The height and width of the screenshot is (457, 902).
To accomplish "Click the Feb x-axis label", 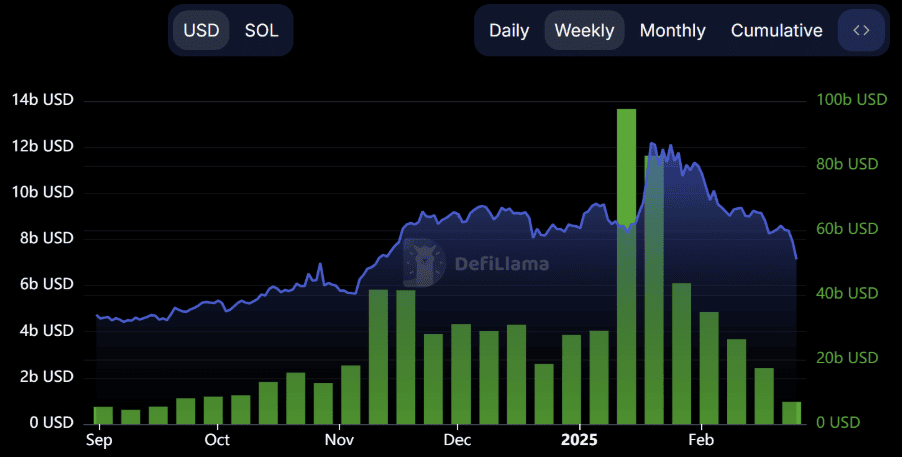I will point(701,440).
